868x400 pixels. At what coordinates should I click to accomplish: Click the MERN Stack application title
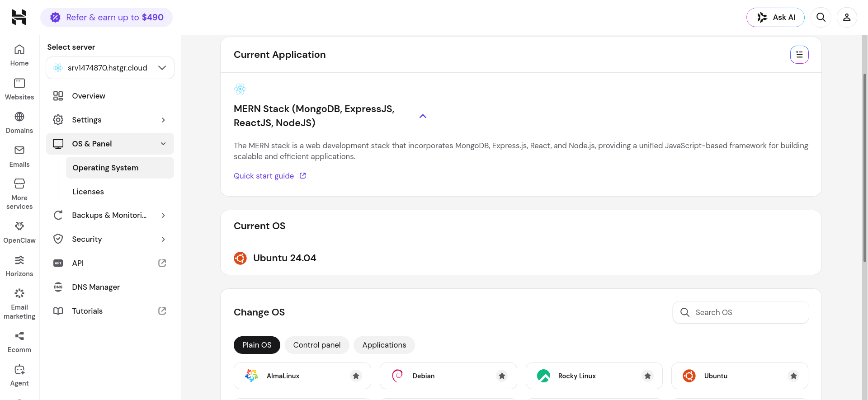point(314,116)
